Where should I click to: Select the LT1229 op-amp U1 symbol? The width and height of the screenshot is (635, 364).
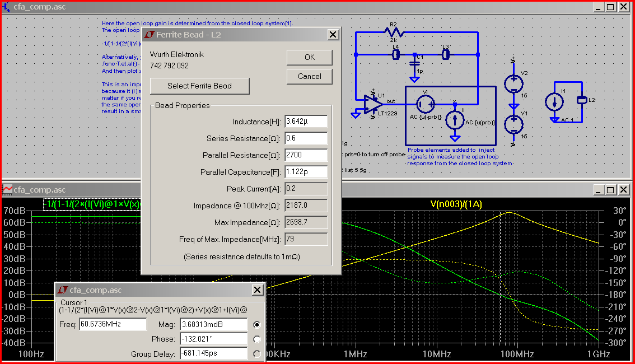click(372, 104)
